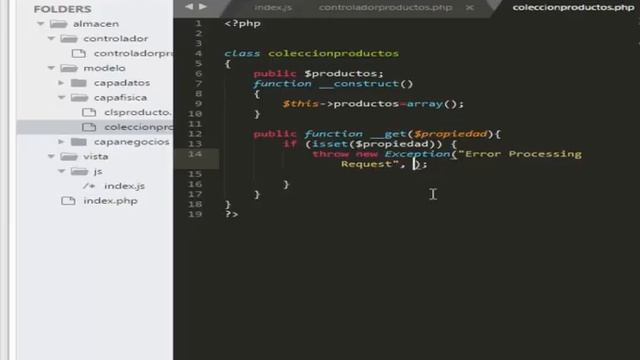
Task: Click line number 14 in gutter
Action: click(195, 154)
